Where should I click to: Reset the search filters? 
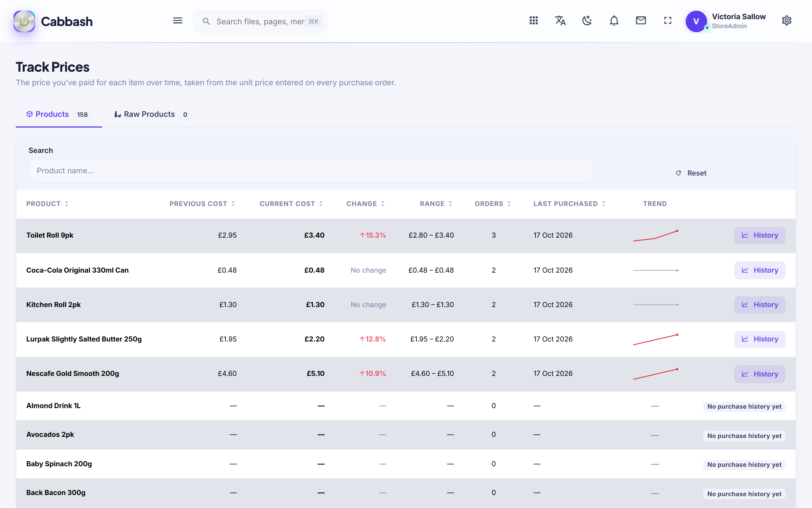coord(691,173)
